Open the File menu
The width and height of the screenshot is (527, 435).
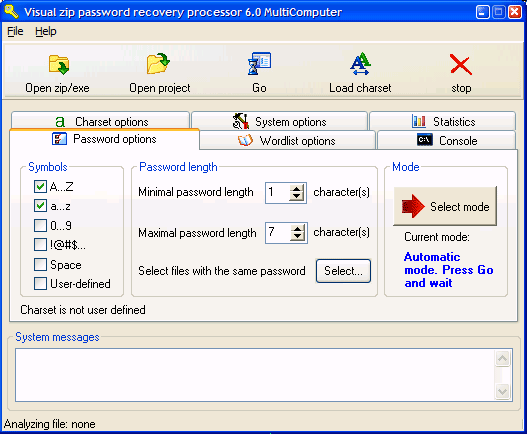tap(15, 31)
